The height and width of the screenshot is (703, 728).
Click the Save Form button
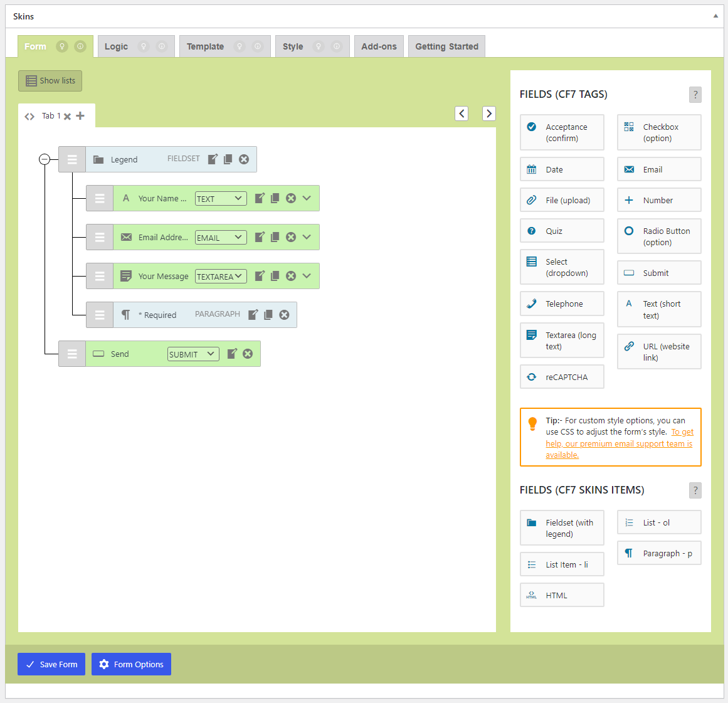point(51,664)
